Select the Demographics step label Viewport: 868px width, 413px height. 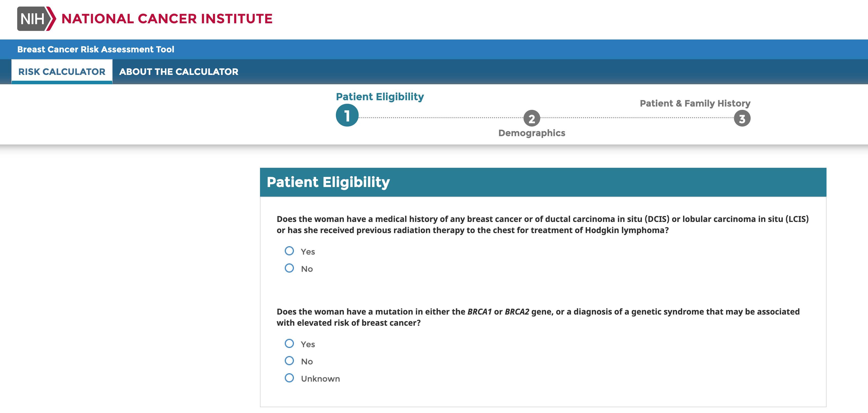(531, 133)
